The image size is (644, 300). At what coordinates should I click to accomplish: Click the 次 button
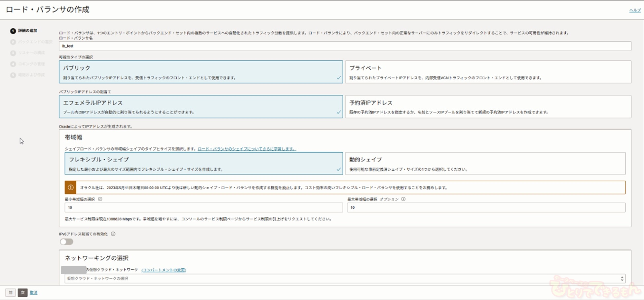point(22,292)
